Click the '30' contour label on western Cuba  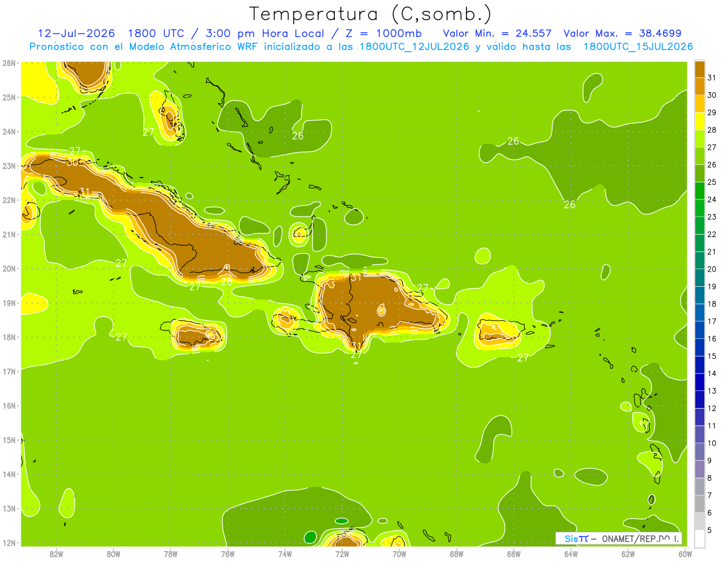click(x=73, y=162)
